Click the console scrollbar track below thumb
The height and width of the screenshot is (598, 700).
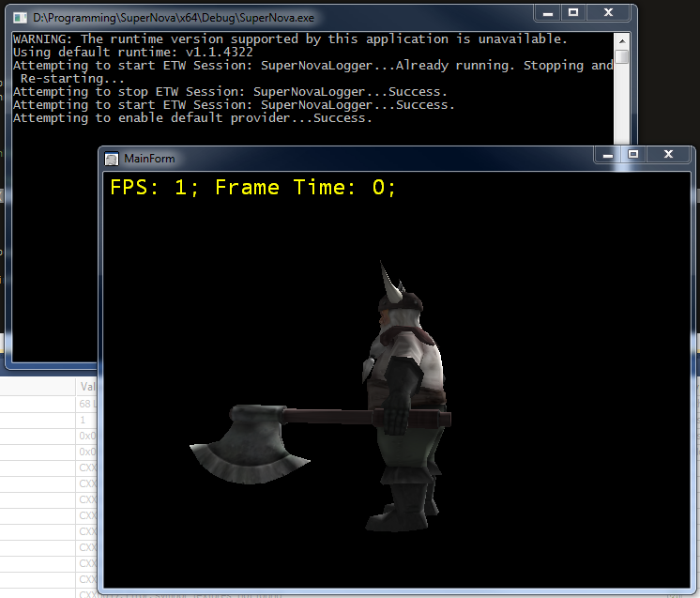tap(621, 103)
